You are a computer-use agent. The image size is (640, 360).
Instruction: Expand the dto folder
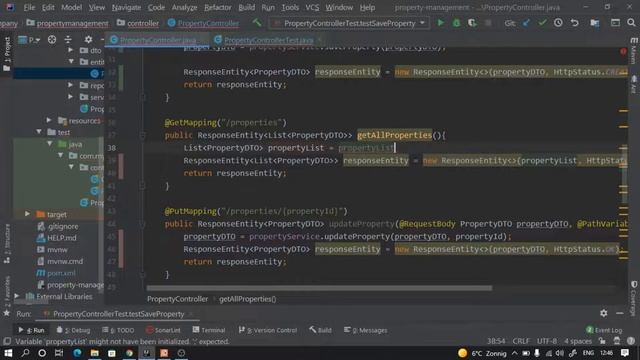[x=71, y=50]
